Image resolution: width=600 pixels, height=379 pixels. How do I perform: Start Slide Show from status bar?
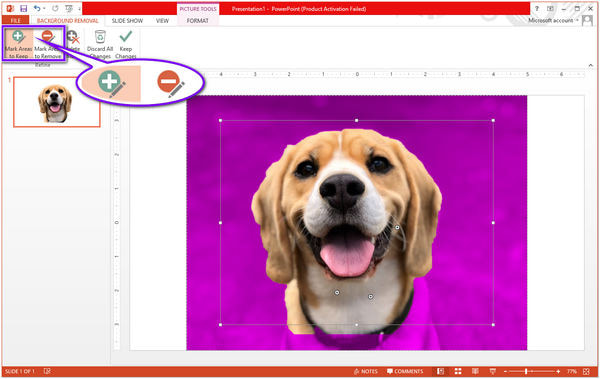(x=493, y=371)
